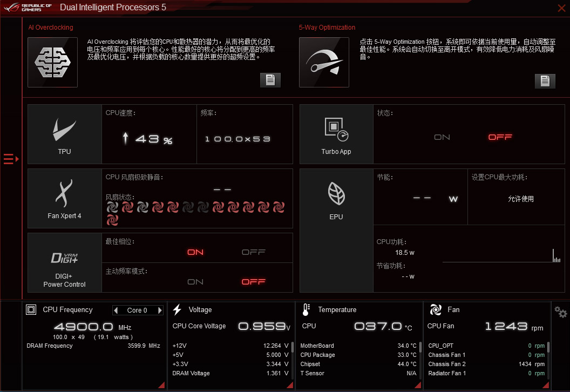Click the CPU Frequency section header

65,310
